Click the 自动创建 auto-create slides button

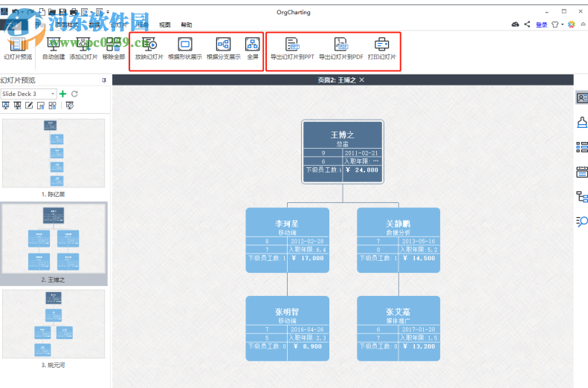click(54, 49)
